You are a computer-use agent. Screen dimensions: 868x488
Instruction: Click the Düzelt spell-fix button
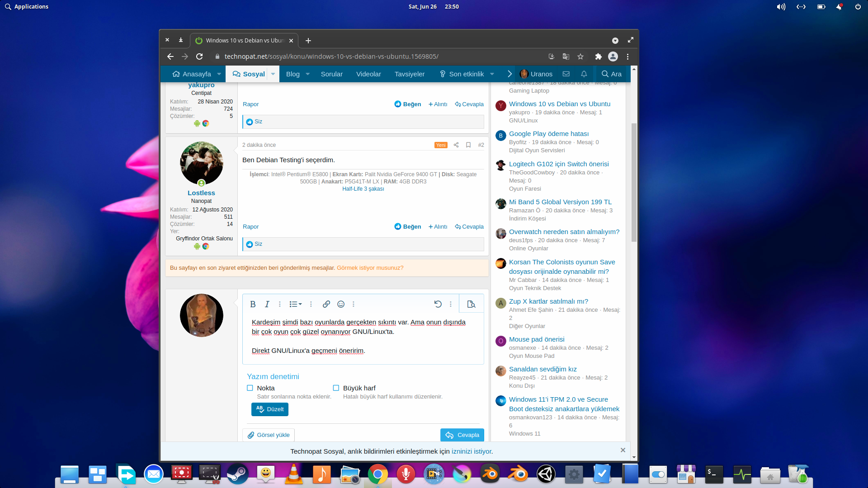(270, 409)
